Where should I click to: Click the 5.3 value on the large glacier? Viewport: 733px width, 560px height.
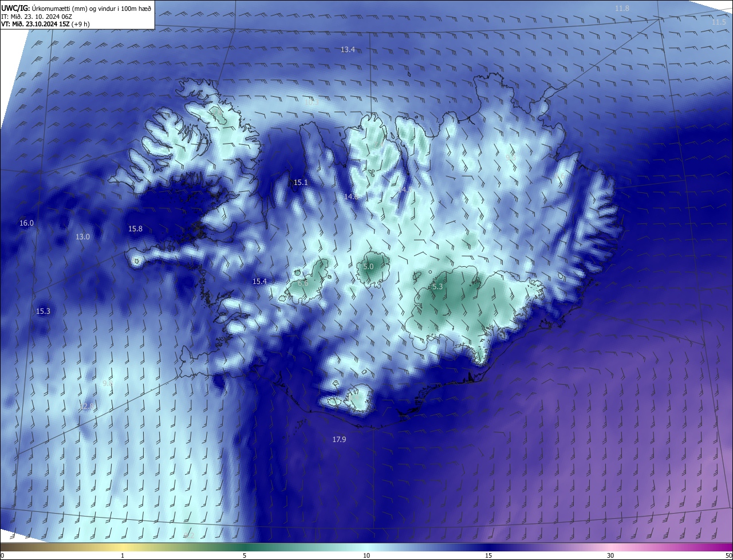(438, 287)
